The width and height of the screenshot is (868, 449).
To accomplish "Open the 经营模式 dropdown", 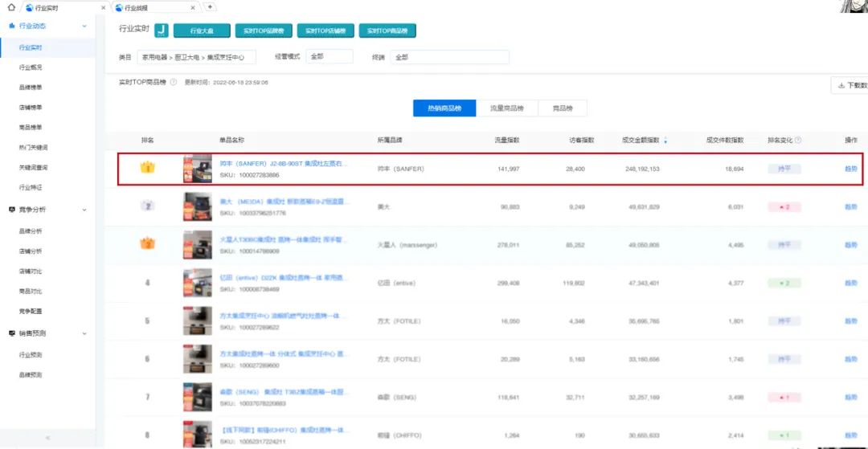I will point(329,57).
